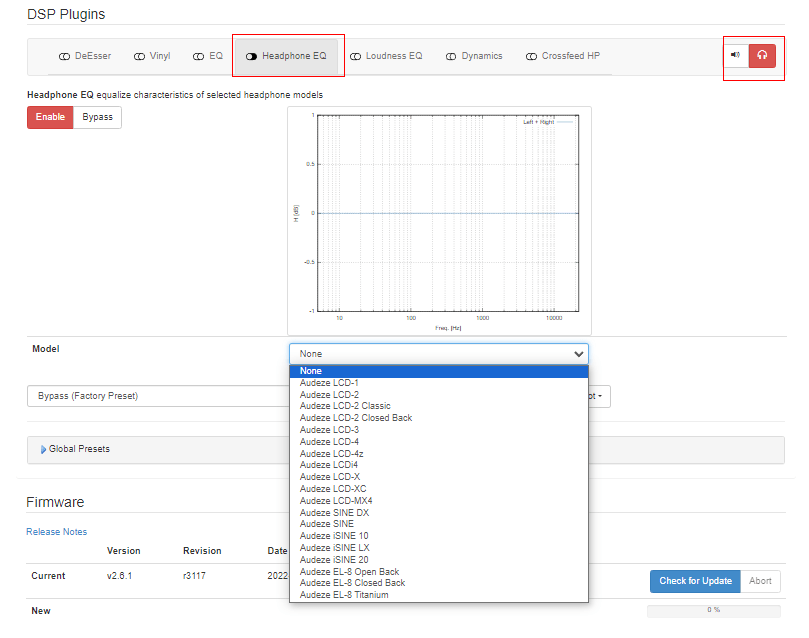809x638 pixels.
Task: Select Audeze LCD-X model
Action: 439,477
